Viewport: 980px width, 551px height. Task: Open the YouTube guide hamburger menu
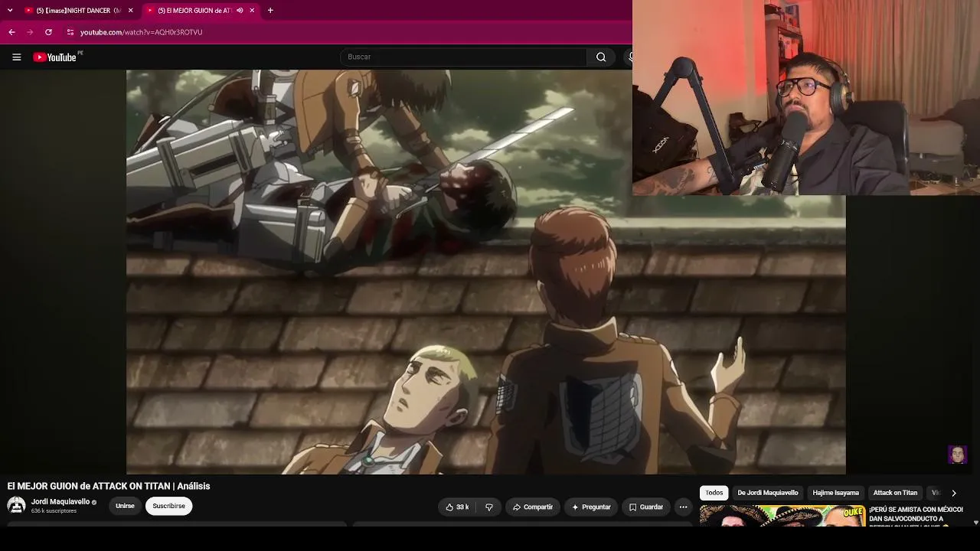(16, 57)
